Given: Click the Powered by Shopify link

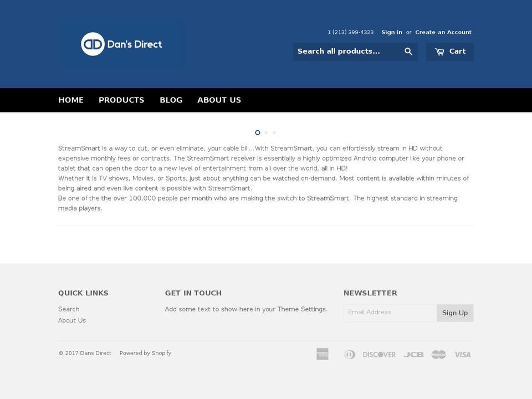Looking at the screenshot, I should click(x=145, y=353).
